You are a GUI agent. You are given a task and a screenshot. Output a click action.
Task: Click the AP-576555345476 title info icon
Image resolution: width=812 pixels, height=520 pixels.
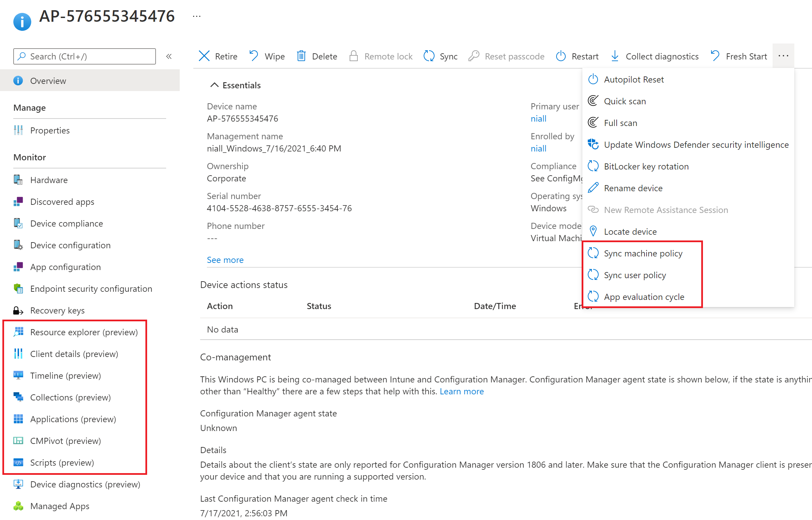[x=22, y=22]
